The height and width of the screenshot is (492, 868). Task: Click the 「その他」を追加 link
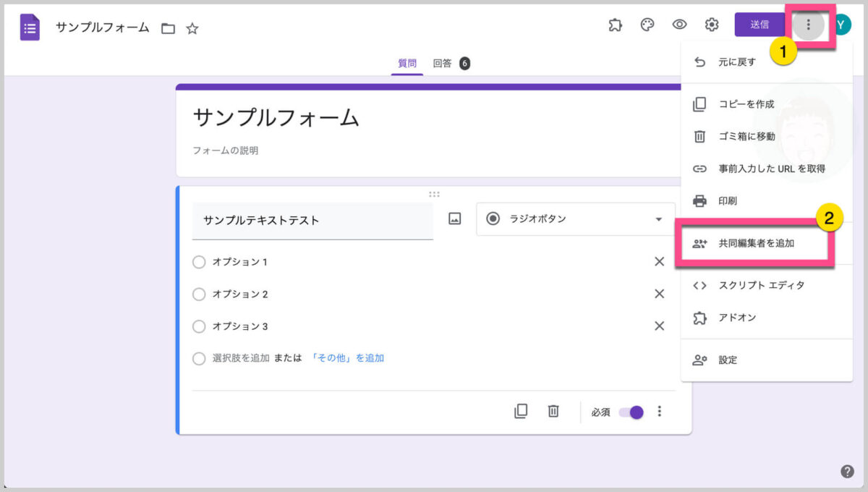(x=346, y=358)
